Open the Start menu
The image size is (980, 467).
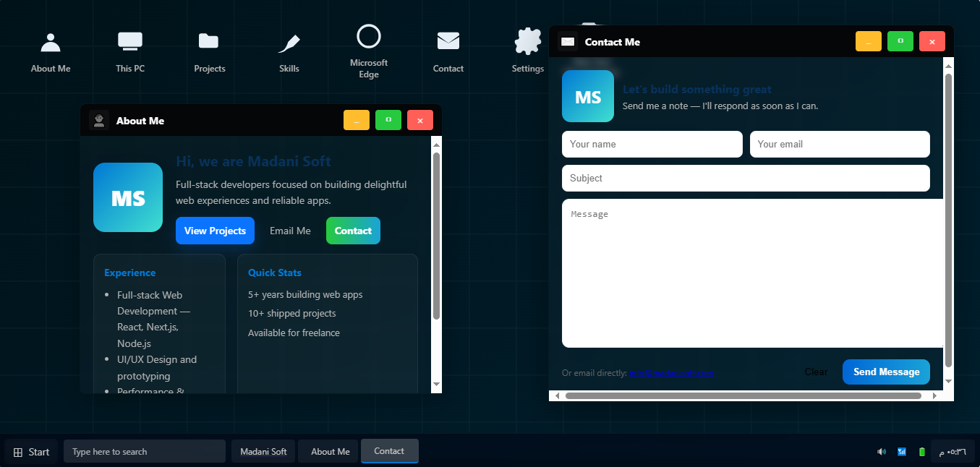(30, 451)
